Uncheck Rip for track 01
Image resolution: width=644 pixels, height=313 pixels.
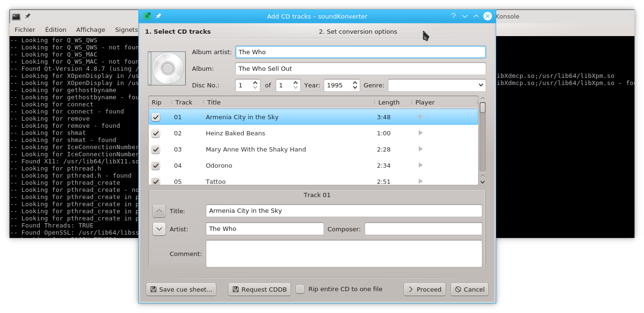point(156,117)
